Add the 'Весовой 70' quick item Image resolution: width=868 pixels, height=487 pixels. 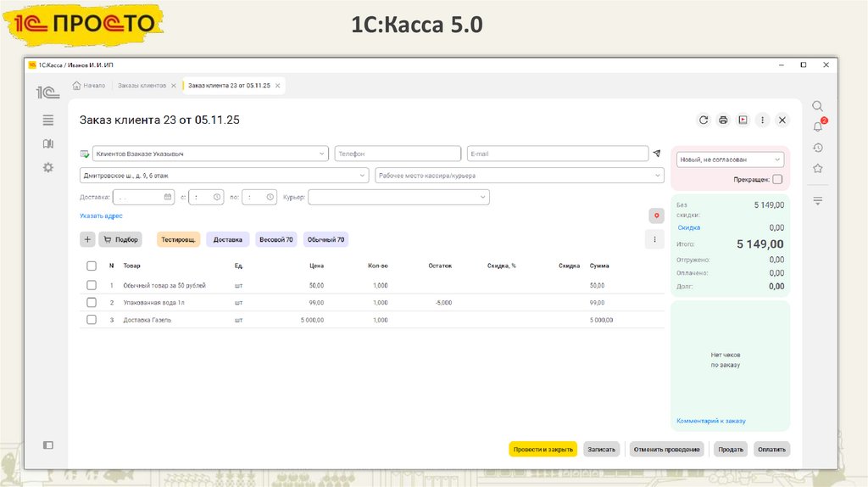(276, 239)
